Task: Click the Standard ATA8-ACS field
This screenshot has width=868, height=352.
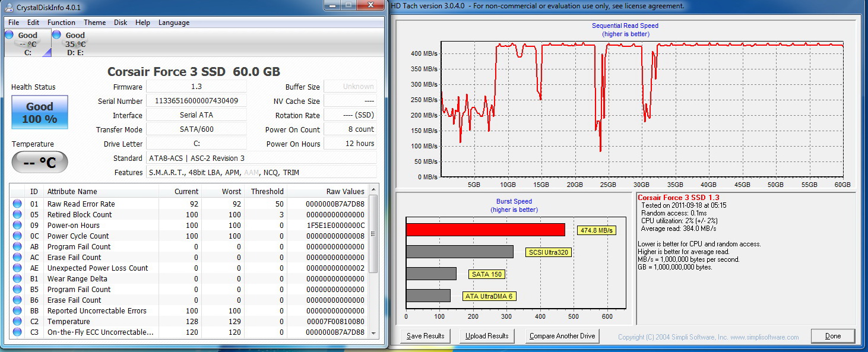Action: (x=261, y=158)
